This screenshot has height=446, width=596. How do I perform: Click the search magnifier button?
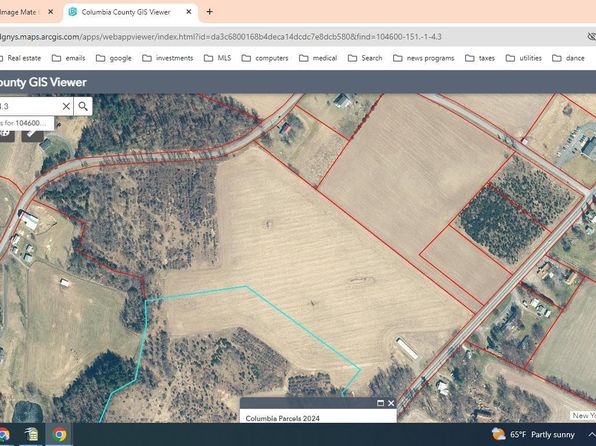(83, 106)
